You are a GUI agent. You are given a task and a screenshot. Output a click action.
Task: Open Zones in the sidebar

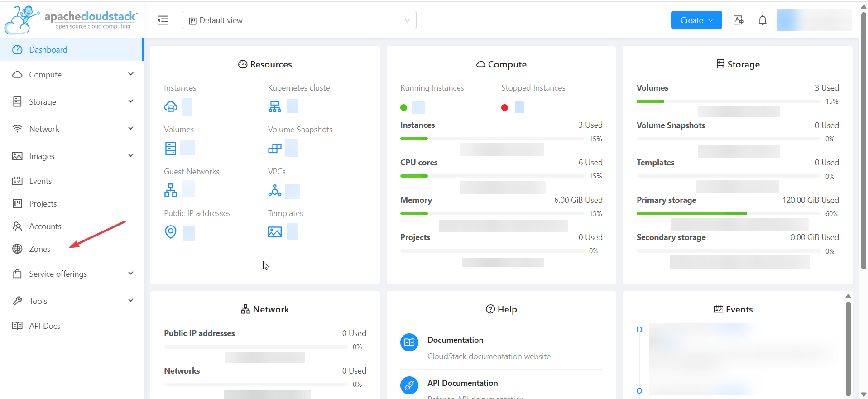tap(40, 249)
